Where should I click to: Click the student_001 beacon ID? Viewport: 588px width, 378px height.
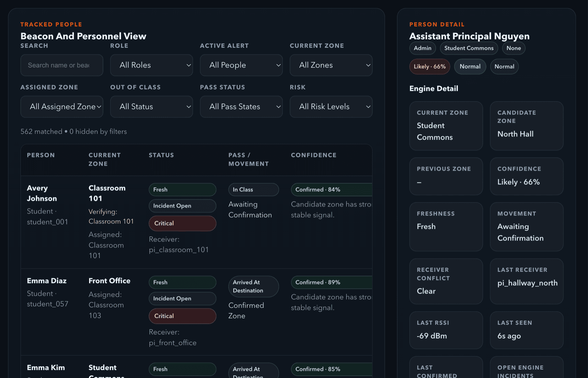[47, 222]
